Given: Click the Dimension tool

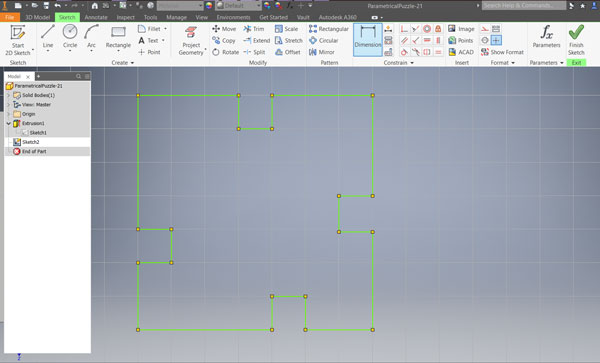Looking at the screenshot, I should (368, 39).
